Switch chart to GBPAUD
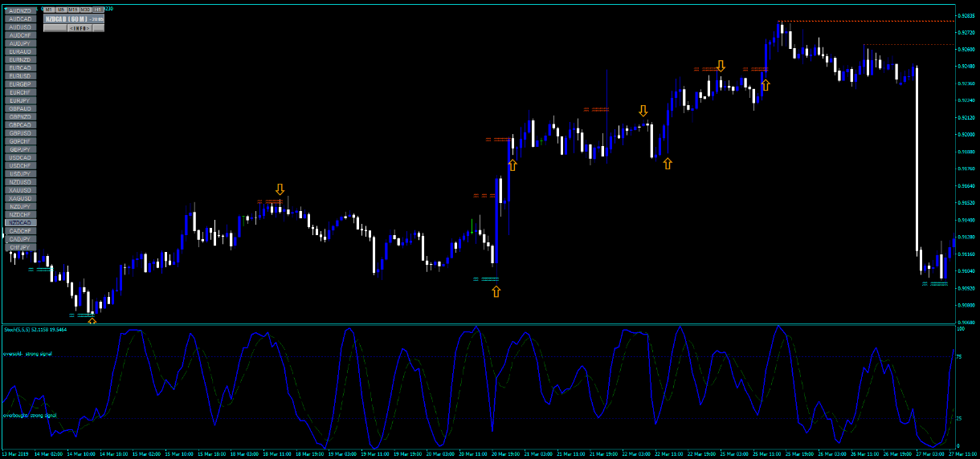This screenshot has width=980, height=459. click(20, 108)
